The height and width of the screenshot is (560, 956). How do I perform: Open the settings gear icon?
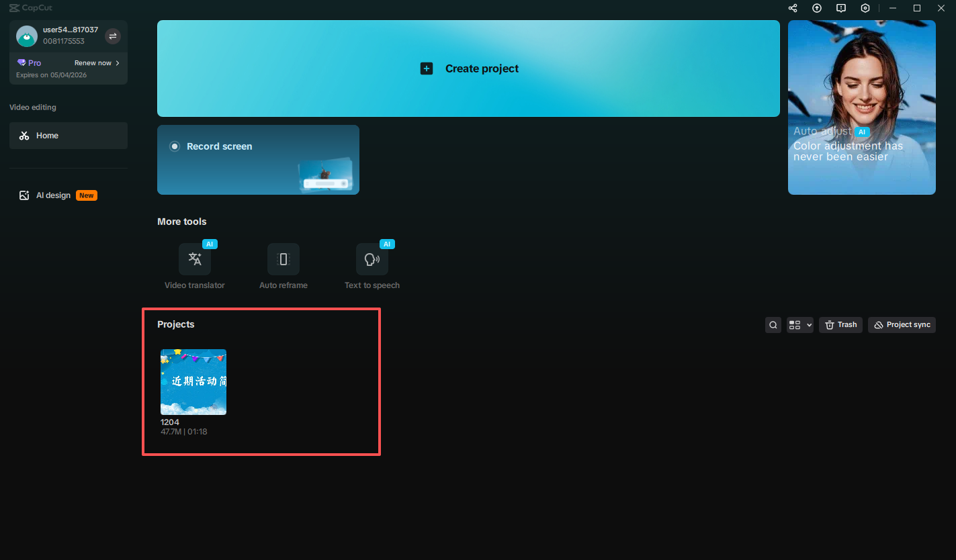tap(865, 8)
